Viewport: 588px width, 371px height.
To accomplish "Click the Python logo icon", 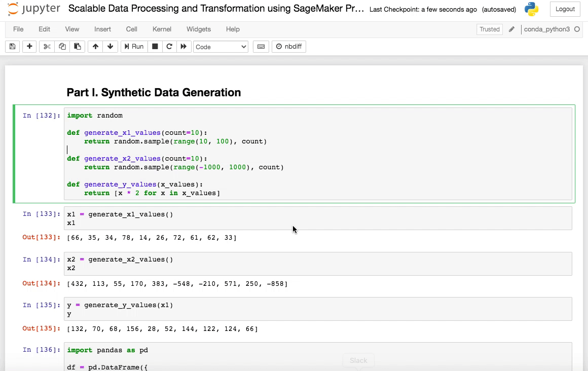I will tap(531, 9).
